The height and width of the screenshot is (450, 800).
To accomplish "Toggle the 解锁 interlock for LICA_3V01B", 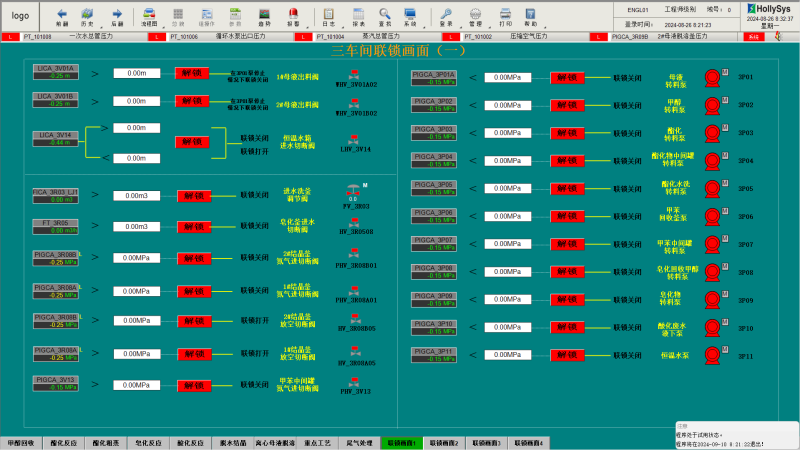I will 192,101.
